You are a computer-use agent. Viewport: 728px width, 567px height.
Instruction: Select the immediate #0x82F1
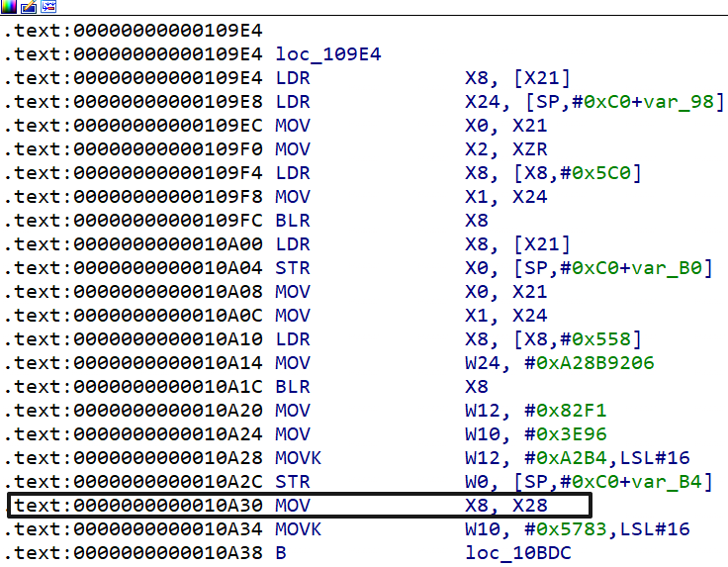click(x=566, y=411)
